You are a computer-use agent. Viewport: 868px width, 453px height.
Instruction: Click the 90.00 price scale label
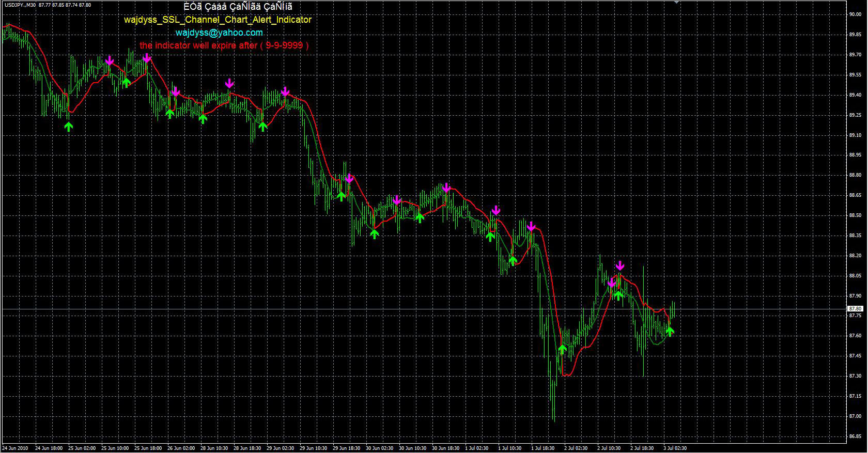coord(855,14)
